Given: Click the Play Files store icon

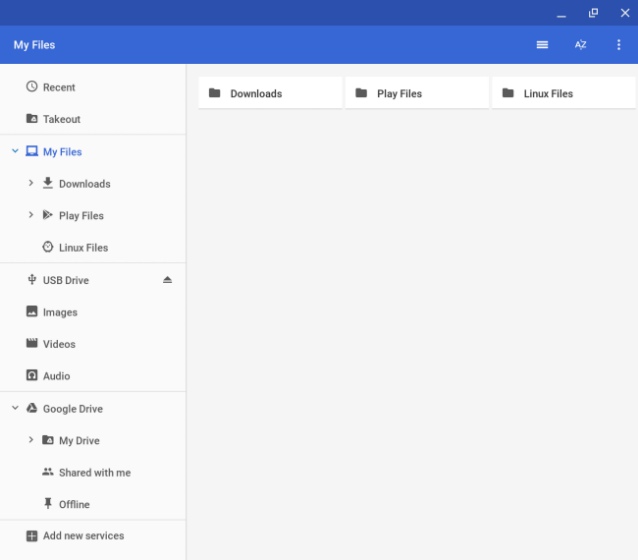Looking at the screenshot, I should click(48, 215).
